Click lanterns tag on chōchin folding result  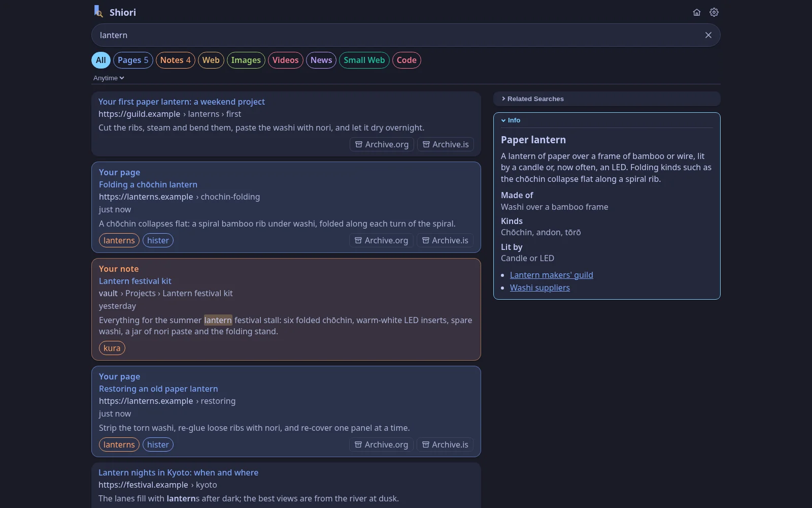pyautogui.click(x=119, y=240)
